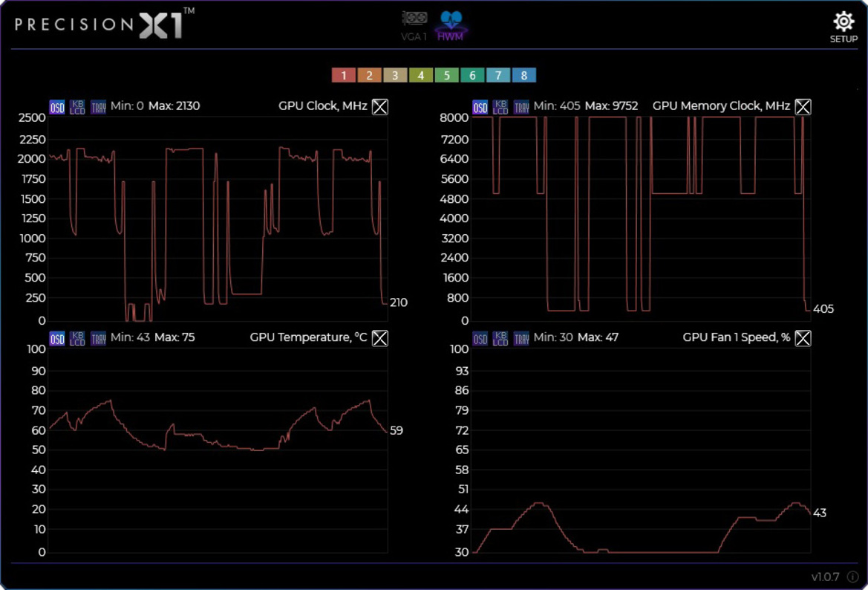Toggle TRAY for GPU Fan 1 Speed graph
Image resolution: width=868 pixels, height=590 pixels.
[521, 339]
